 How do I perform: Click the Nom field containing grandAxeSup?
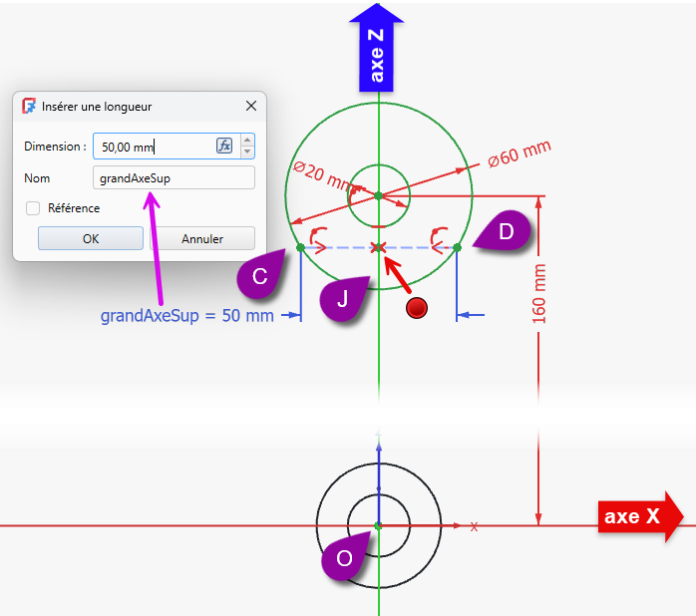pos(174,178)
